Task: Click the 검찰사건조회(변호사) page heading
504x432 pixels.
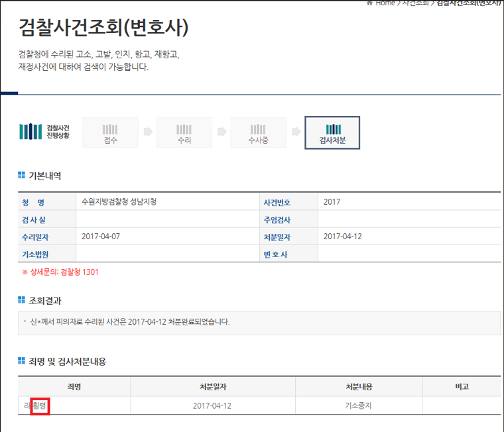Action: click(x=103, y=27)
